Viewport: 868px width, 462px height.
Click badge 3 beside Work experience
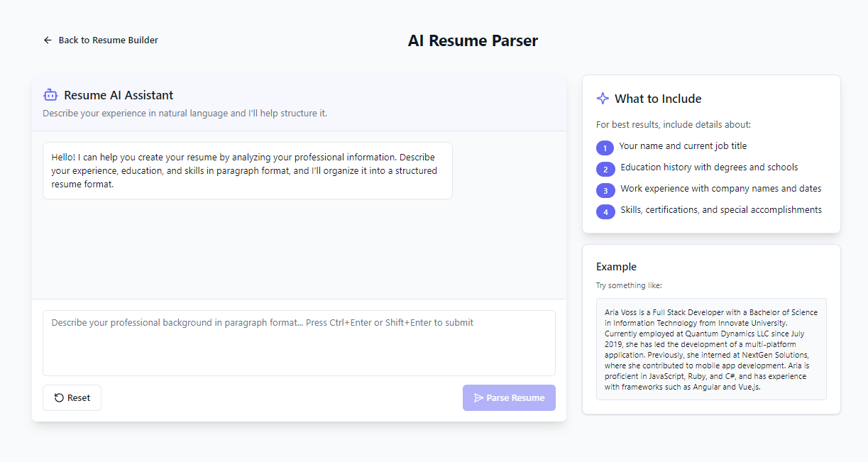coord(605,190)
